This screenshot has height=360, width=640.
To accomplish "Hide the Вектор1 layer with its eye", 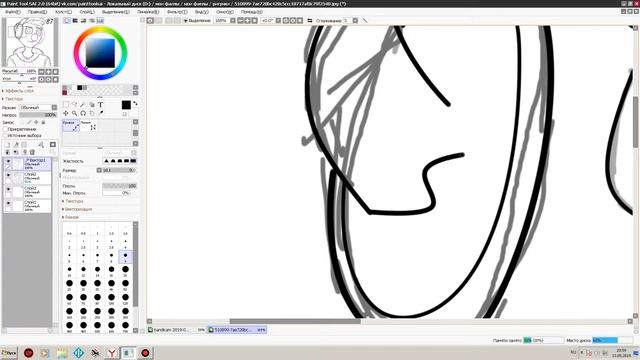I will [8, 161].
